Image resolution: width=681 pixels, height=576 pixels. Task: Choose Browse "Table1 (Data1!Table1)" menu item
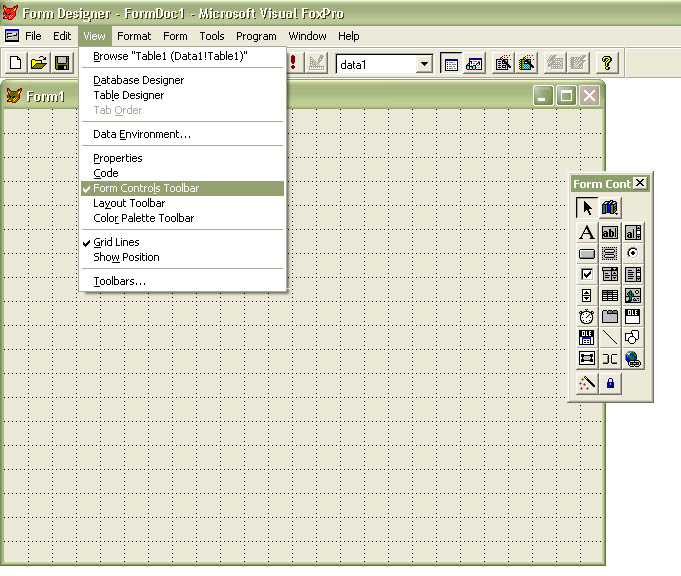click(182, 56)
